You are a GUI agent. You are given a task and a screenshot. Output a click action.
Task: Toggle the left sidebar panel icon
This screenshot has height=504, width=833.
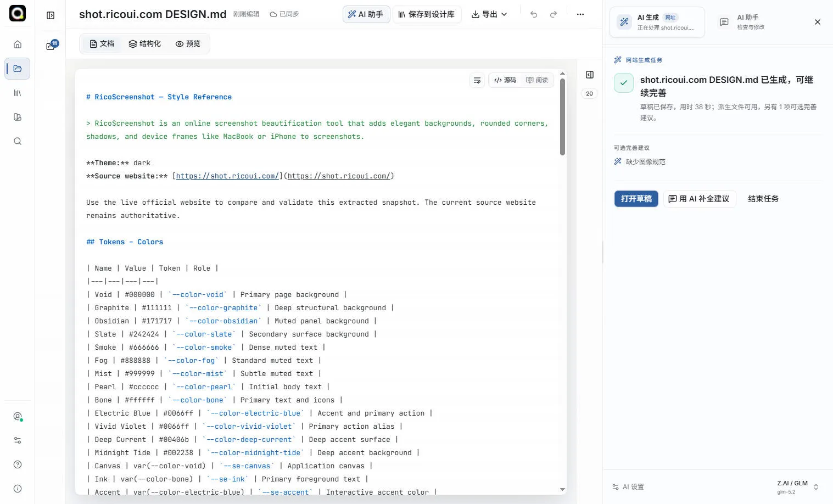pyautogui.click(x=51, y=15)
